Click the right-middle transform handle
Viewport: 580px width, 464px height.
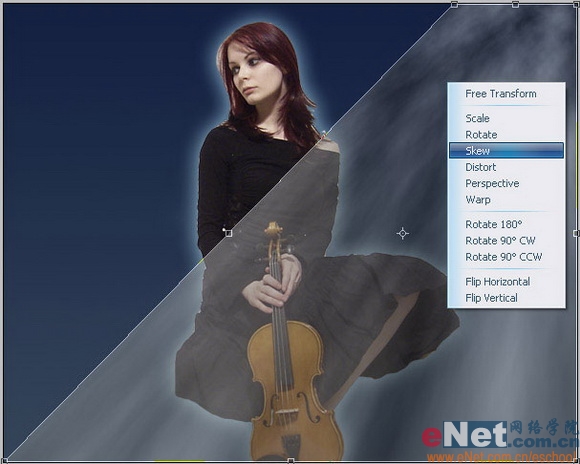pyautogui.click(x=576, y=233)
